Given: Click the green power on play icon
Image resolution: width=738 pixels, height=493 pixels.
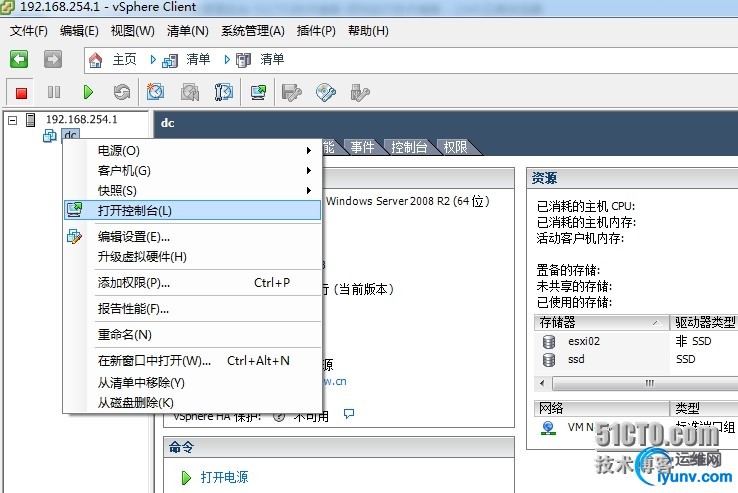Looking at the screenshot, I should (88, 92).
